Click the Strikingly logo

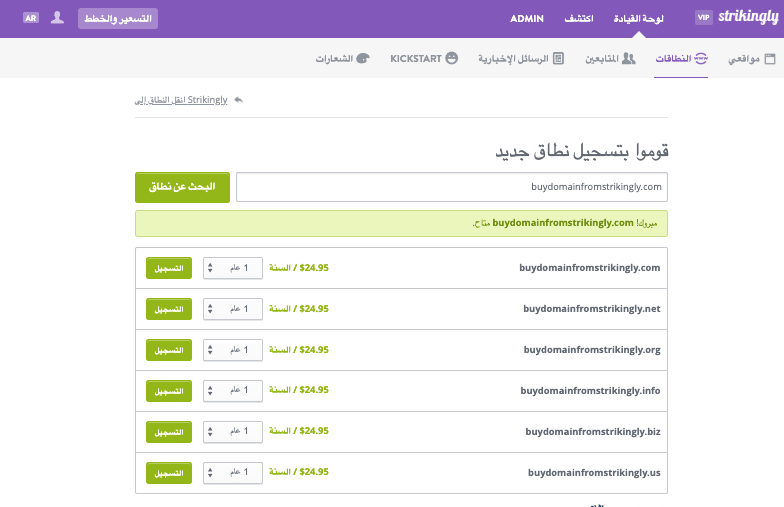(x=748, y=18)
